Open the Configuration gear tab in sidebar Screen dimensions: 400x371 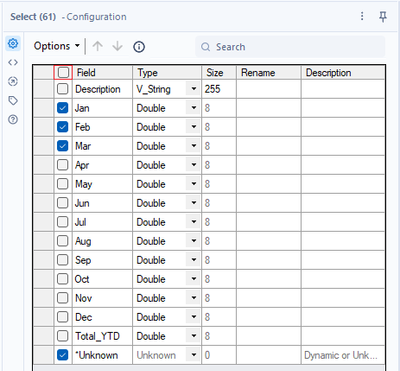(13, 43)
